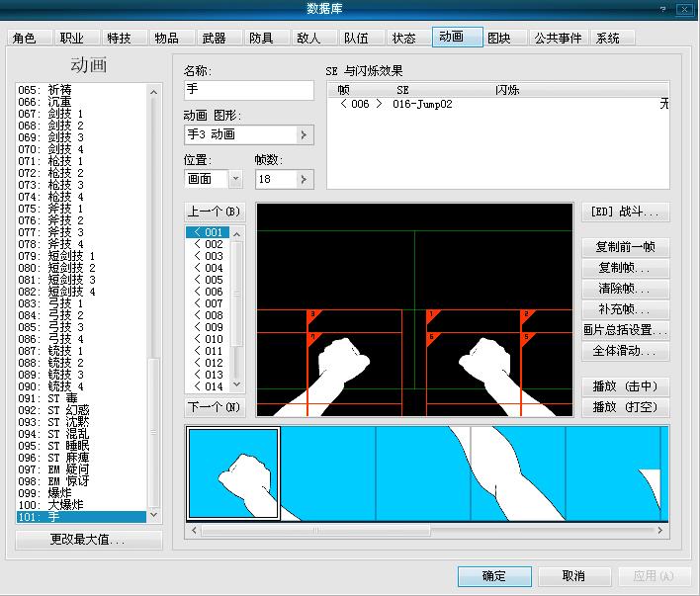This screenshot has height=596, width=700.
Task: Select animation 083: 弓技 1
Action: [x=81, y=303]
